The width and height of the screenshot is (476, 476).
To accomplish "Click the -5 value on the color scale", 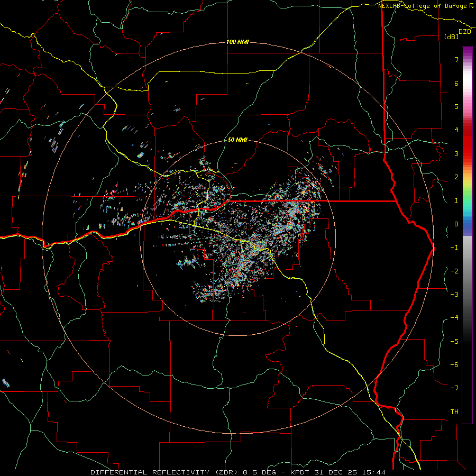I will point(454,342).
